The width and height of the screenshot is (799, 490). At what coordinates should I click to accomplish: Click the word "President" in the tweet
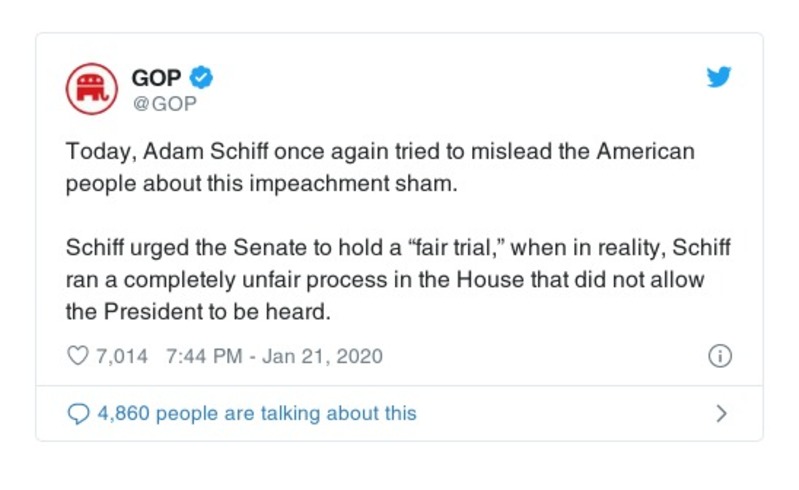click(x=147, y=311)
